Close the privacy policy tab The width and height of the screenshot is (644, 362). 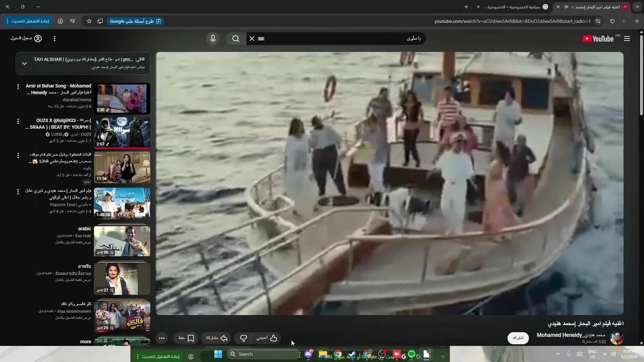click(478, 7)
